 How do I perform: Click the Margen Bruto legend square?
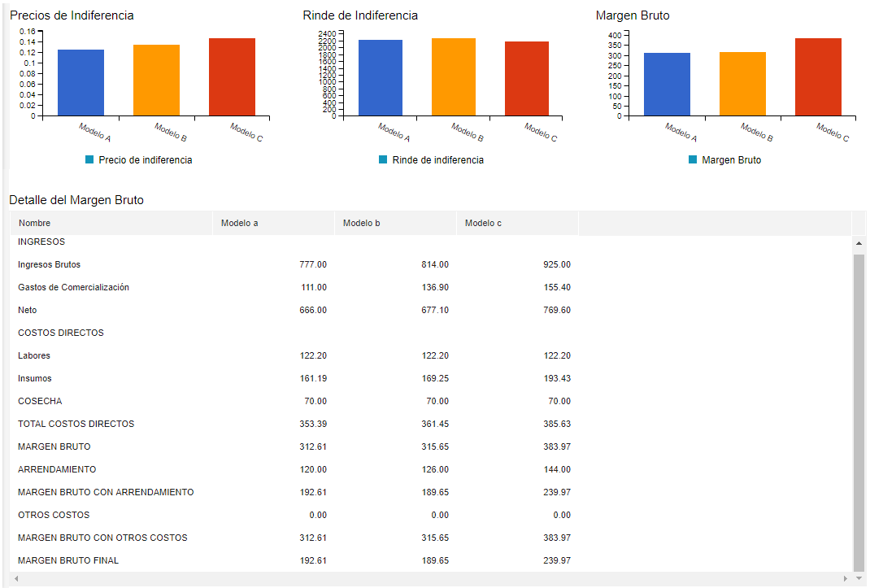tap(693, 160)
